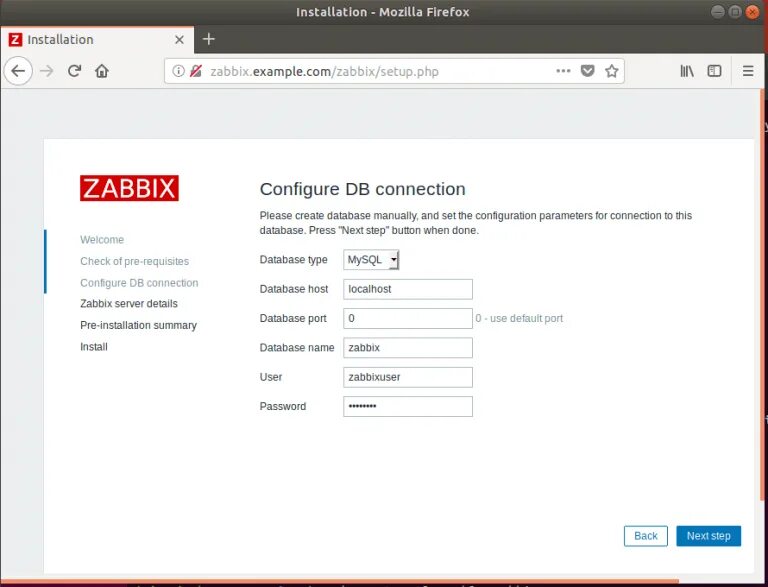Click the 'Password' label
The image size is (768, 587).
(283, 406)
